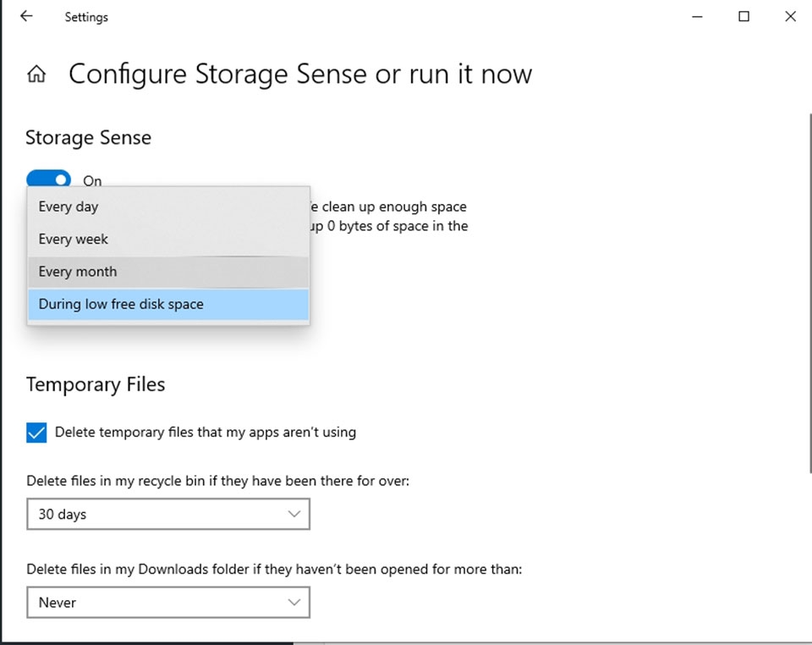Turn off the Storage Sense toggle
The width and height of the screenshot is (812, 645).
[x=48, y=179]
